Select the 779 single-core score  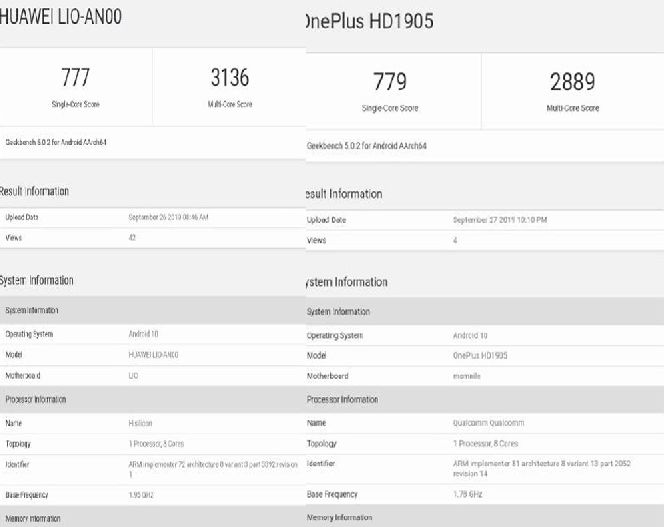(390, 81)
